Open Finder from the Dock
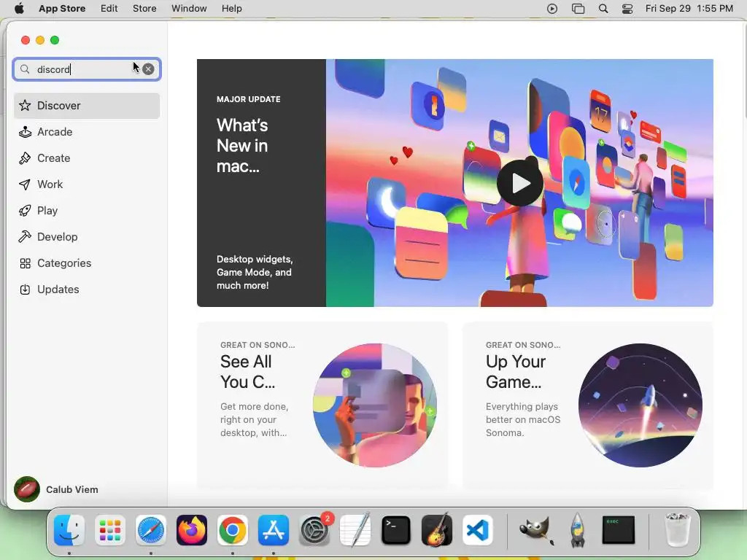The height and width of the screenshot is (560, 747). [69, 530]
